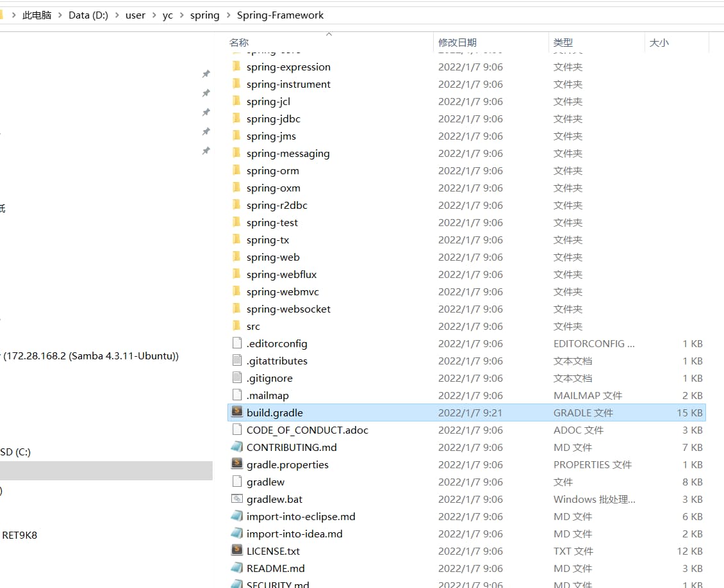Select the gradlew file name

265,482
